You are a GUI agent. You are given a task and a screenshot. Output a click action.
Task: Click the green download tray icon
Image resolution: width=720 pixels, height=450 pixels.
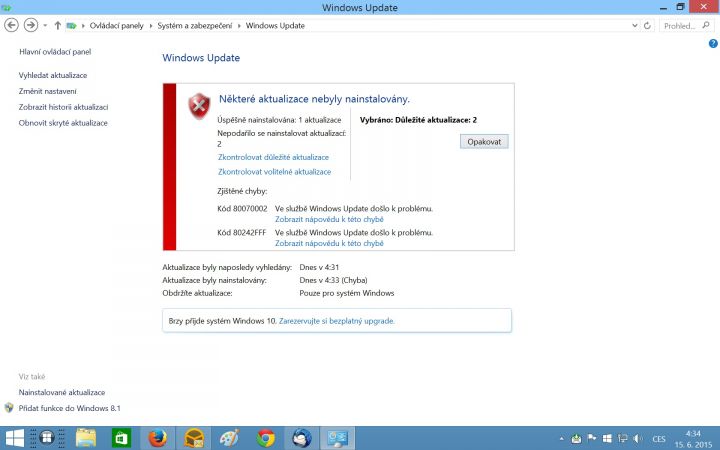pos(576,439)
